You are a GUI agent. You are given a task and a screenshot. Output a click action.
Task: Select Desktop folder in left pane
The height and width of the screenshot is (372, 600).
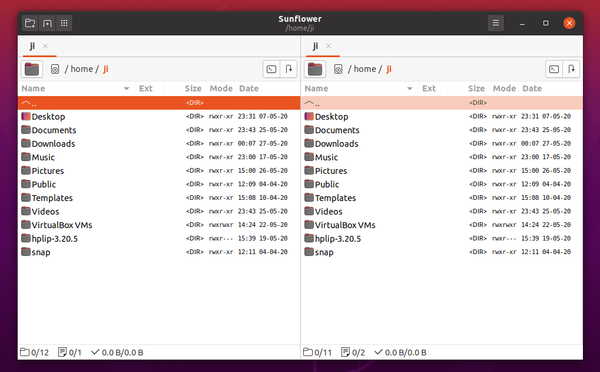tap(159, 117)
